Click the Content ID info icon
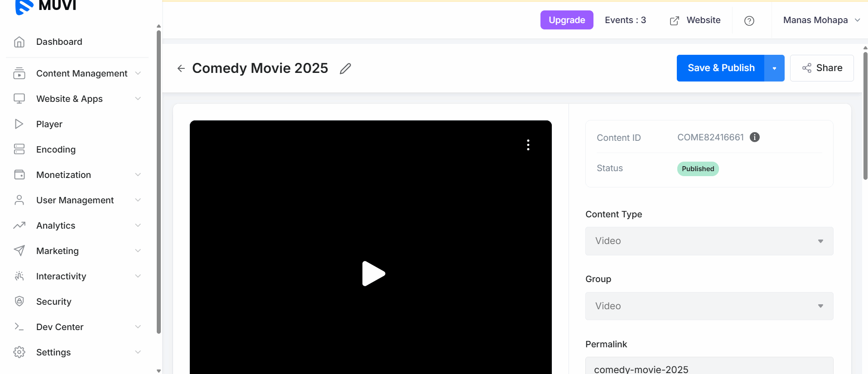 754,137
